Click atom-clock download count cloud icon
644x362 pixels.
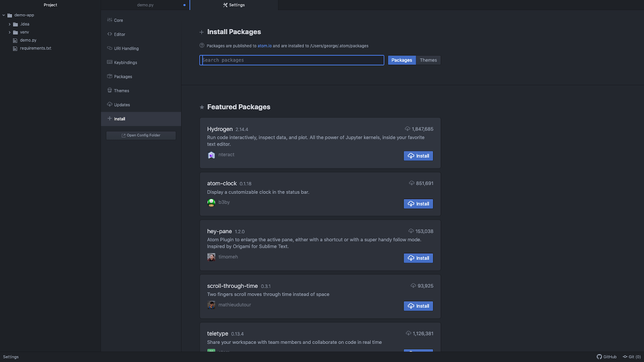point(412,183)
